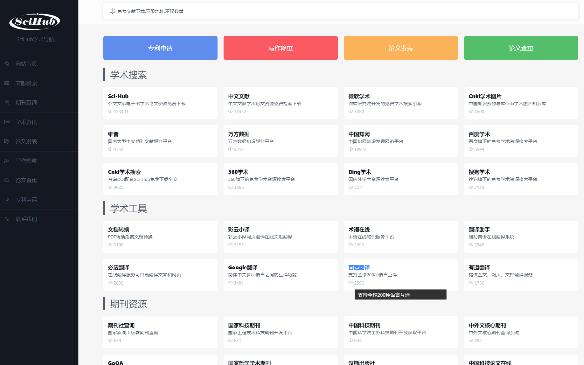
Task: Open the 术语在线 card
Action: pyautogui.click(x=401, y=237)
